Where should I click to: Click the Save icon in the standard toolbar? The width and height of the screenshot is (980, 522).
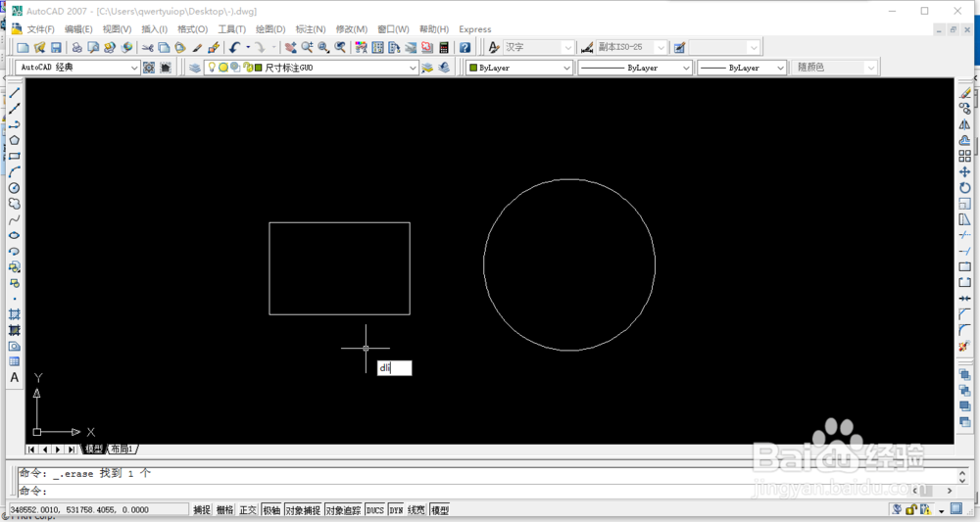click(56, 47)
